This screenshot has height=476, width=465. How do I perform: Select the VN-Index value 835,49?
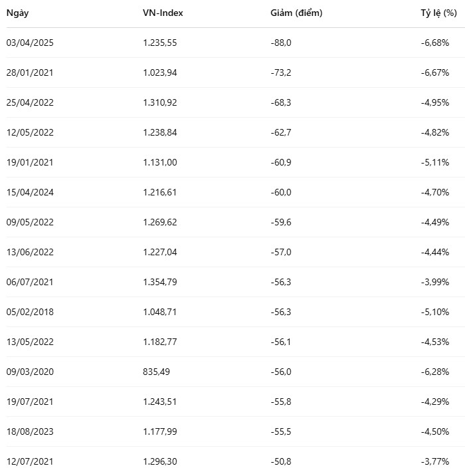[x=157, y=372]
